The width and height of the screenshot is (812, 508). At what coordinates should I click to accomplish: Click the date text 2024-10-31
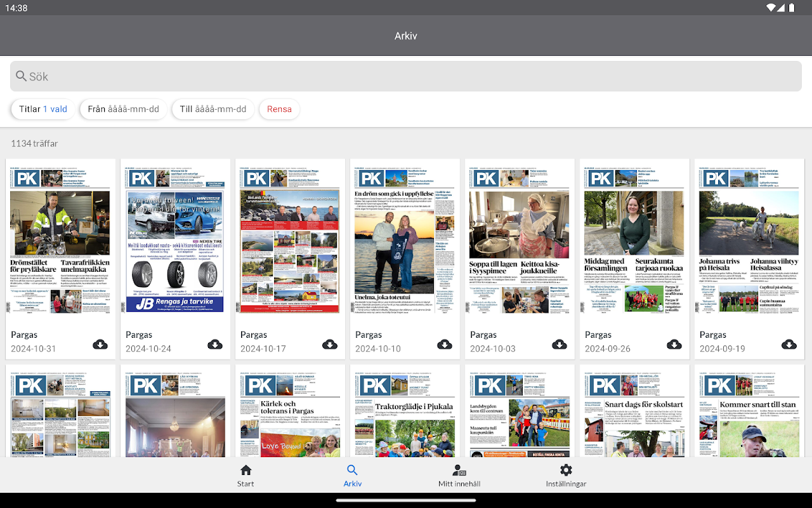click(34, 349)
